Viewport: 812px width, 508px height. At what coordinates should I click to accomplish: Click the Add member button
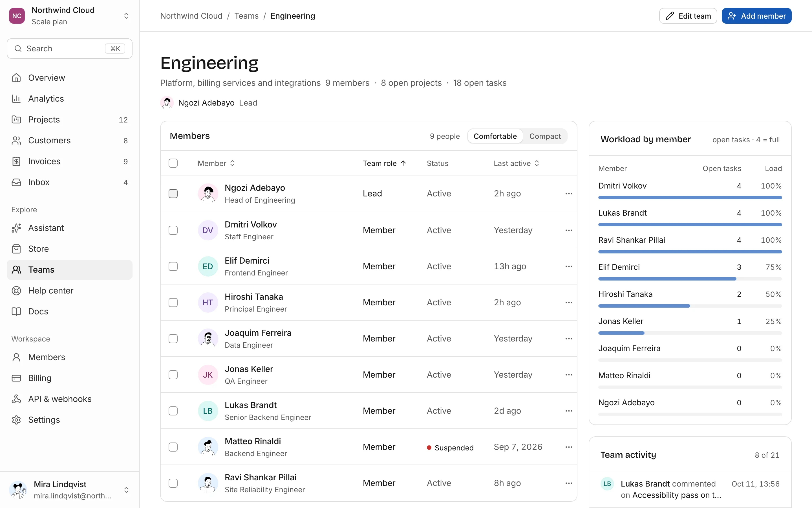756,16
